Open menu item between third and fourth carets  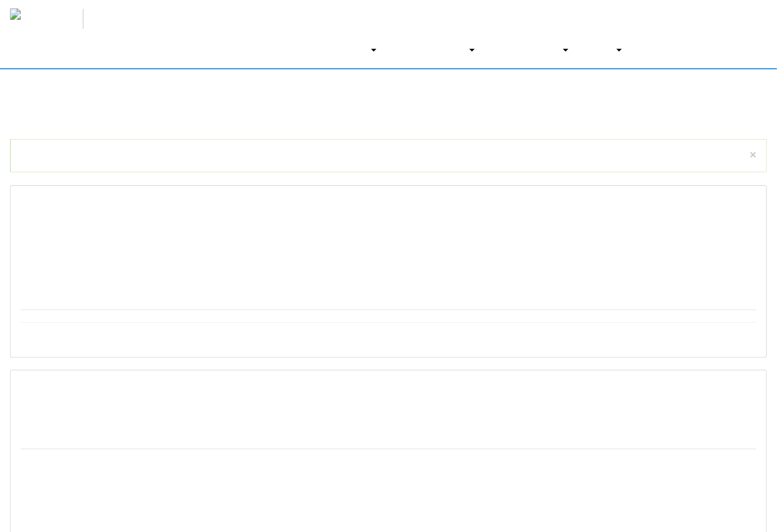point(593,50)
